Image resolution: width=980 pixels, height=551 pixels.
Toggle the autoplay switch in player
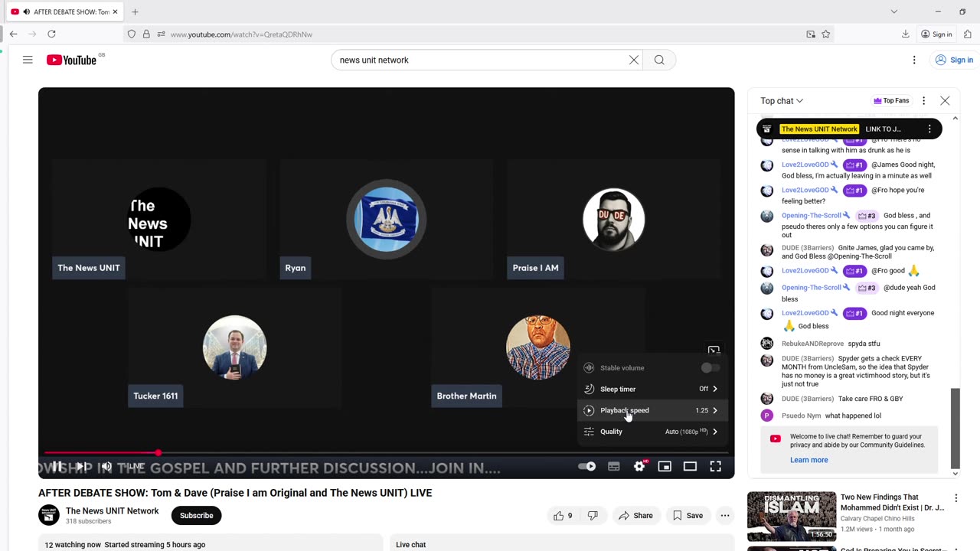pyautogui.click(x=586, y=466)
